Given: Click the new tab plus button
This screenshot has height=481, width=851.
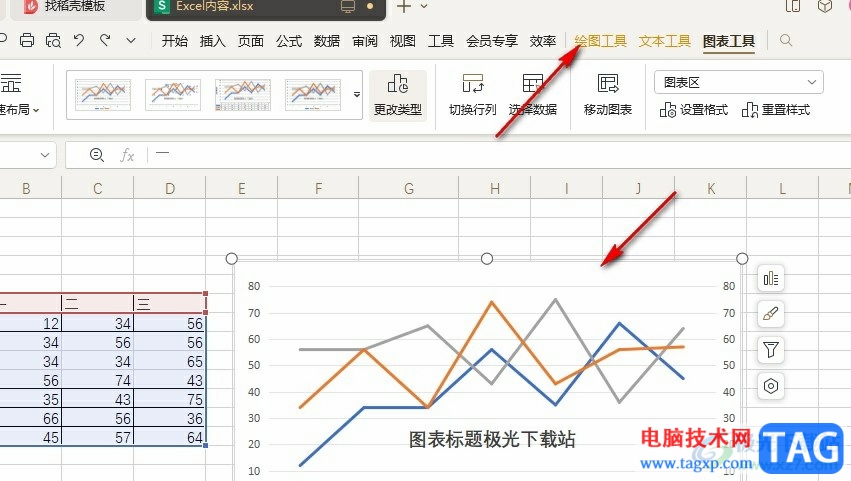Looking at the screenshot, I should pos(403,7).
